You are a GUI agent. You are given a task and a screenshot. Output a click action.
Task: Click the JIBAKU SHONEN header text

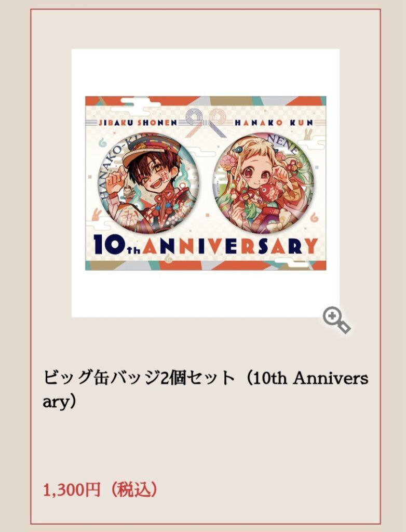pyautogui.click(x=138, y=123)
